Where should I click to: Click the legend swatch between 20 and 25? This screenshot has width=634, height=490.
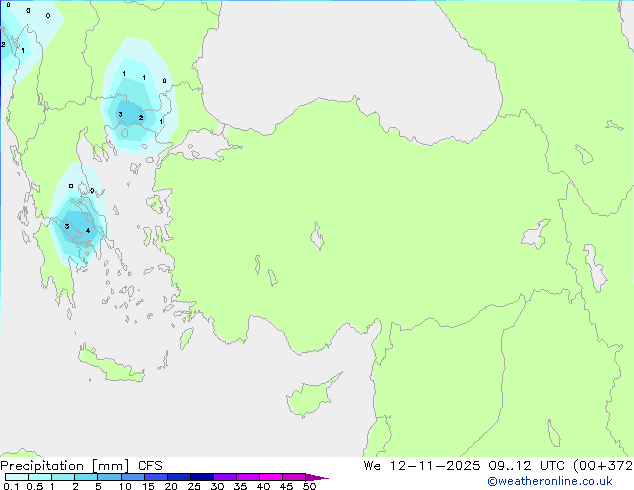pos(179,477)
